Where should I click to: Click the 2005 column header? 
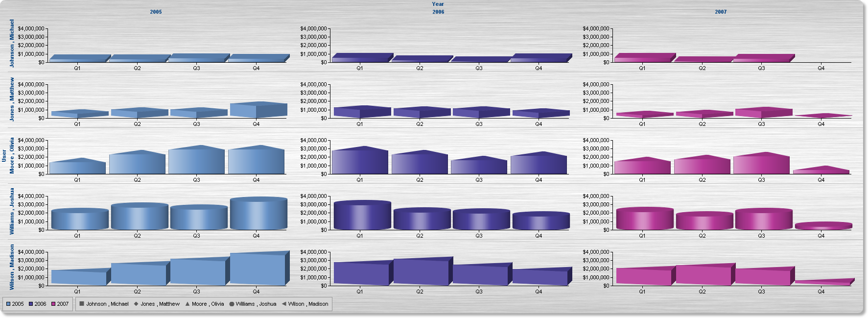click(x=156, y=12)
